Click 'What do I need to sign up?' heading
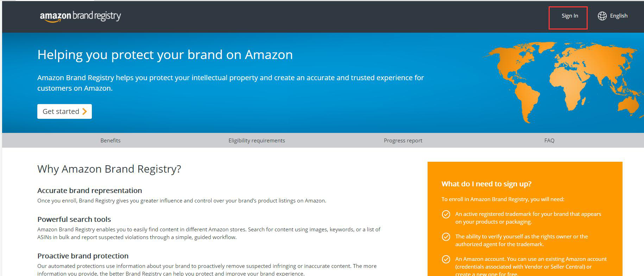 (x=486, y=184)
